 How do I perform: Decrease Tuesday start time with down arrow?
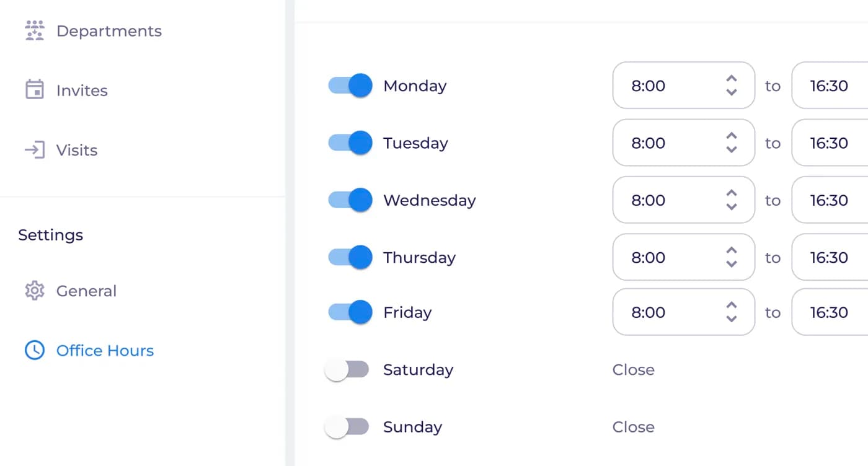point(732,150)
